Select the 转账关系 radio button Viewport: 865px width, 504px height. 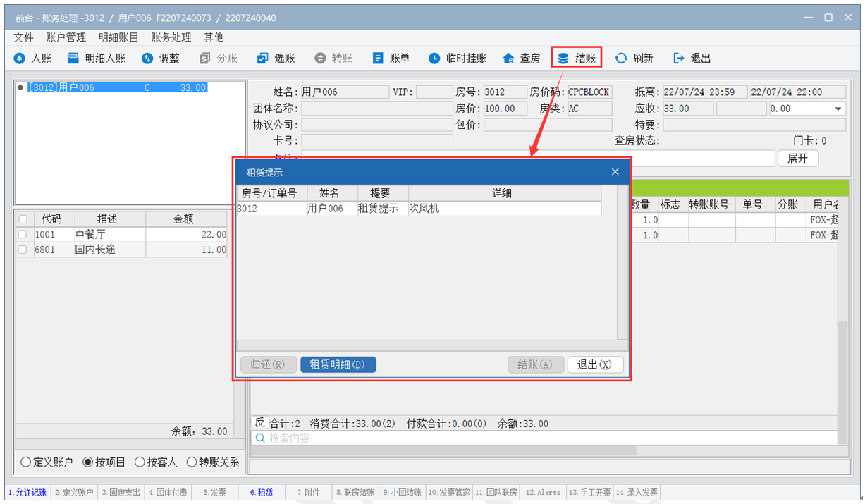coord(192,462)
